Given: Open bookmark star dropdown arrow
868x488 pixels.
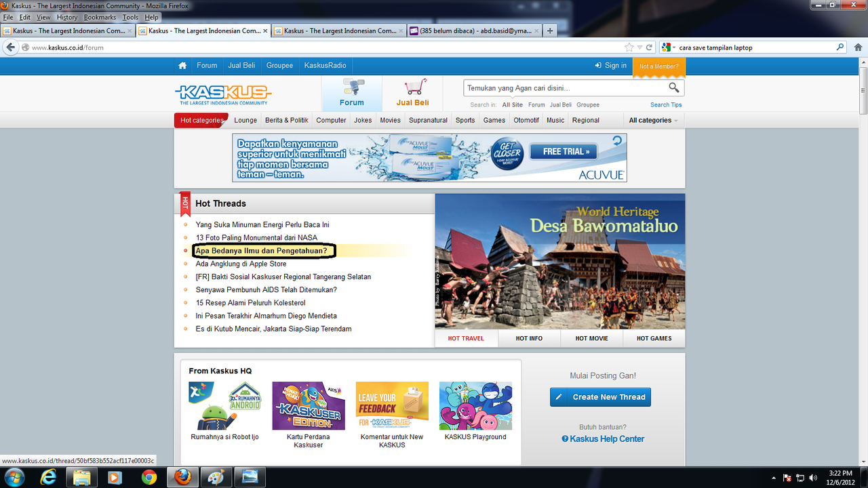Looking at the screenshot, I should click(639, 47).
